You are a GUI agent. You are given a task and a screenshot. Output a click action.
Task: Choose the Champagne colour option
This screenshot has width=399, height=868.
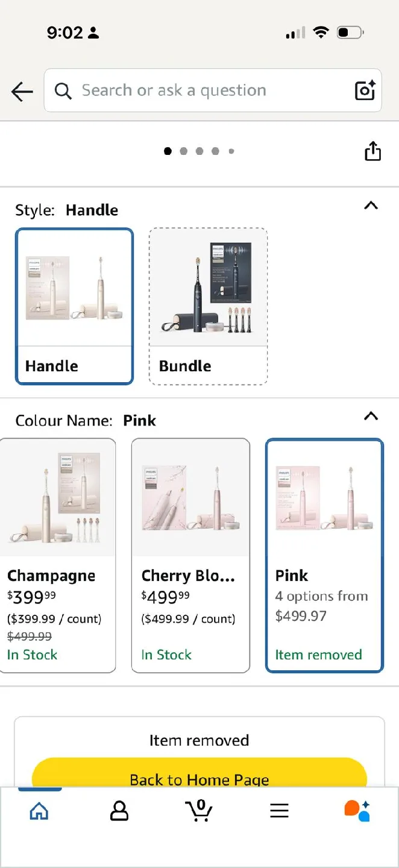coord(58,555)
